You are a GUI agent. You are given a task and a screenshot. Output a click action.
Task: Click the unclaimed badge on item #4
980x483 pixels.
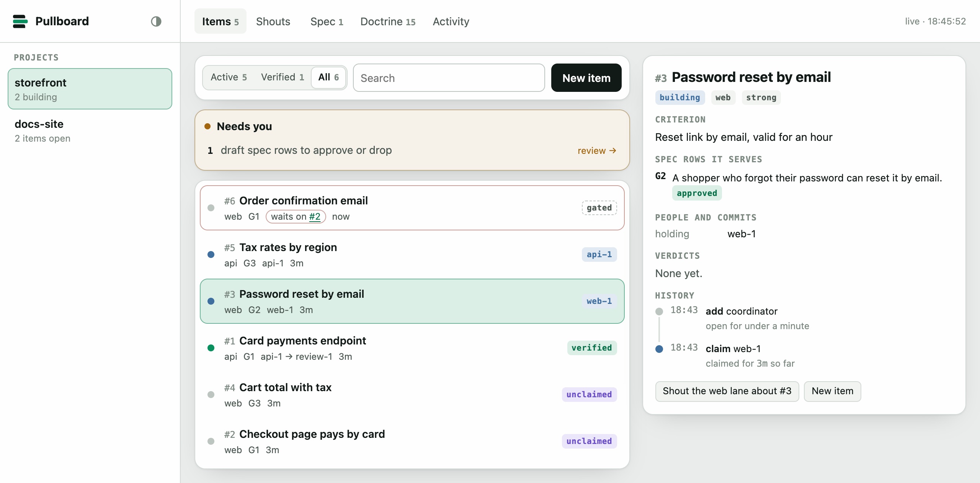[589, 395]
